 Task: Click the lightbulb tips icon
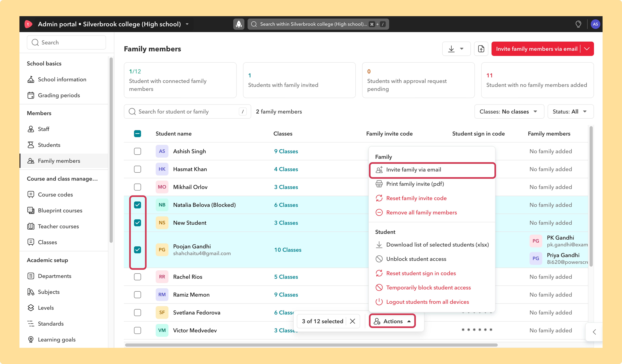578,24
